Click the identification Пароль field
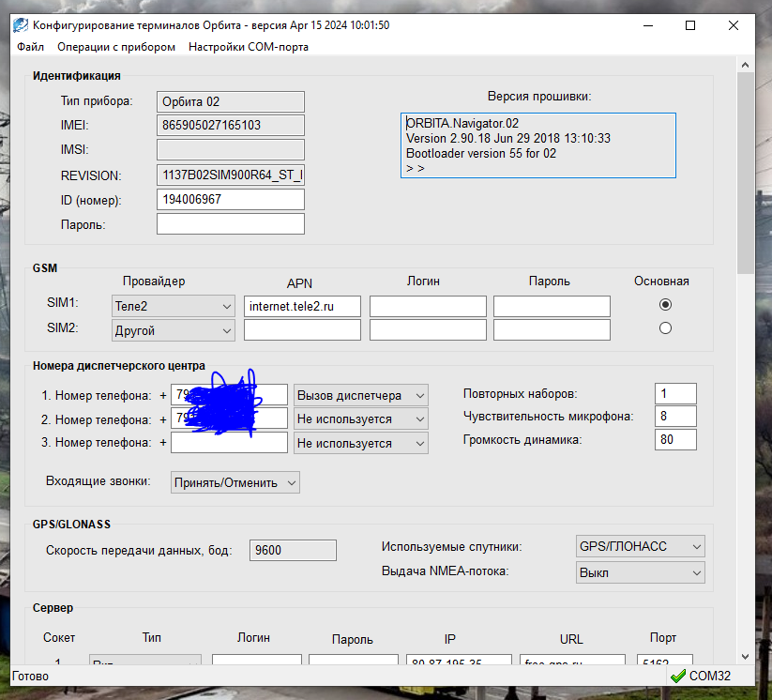 [231, 223]
